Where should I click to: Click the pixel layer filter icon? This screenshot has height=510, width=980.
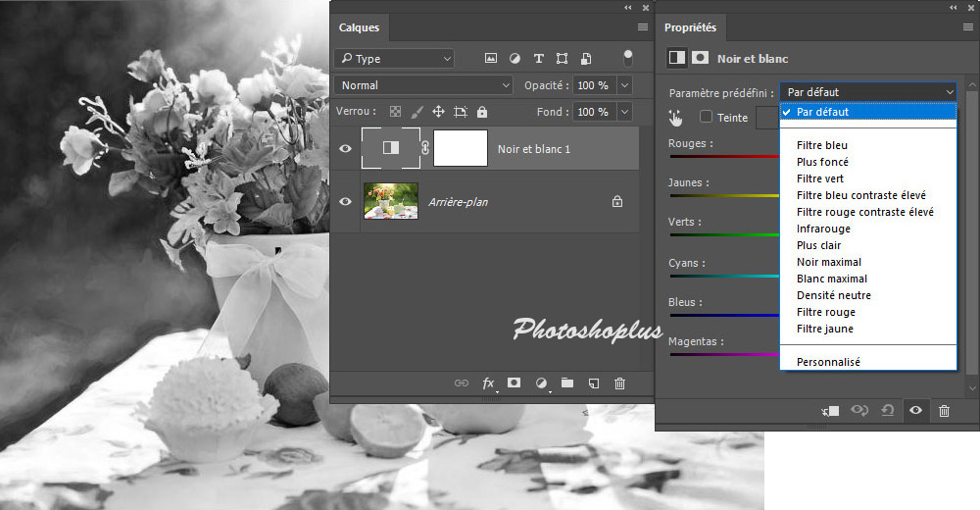pos(491,59)
